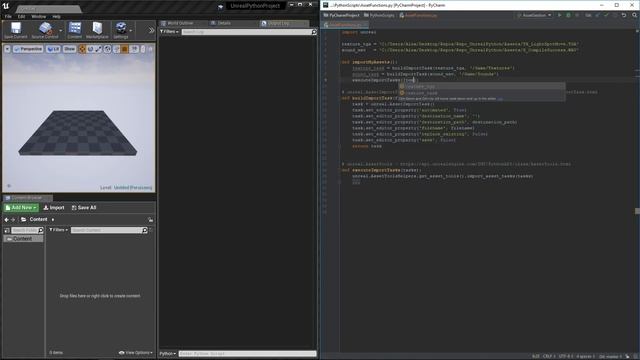640x360 pixels.
Task: Open the Content browser toolbar button
Action: 74,31
